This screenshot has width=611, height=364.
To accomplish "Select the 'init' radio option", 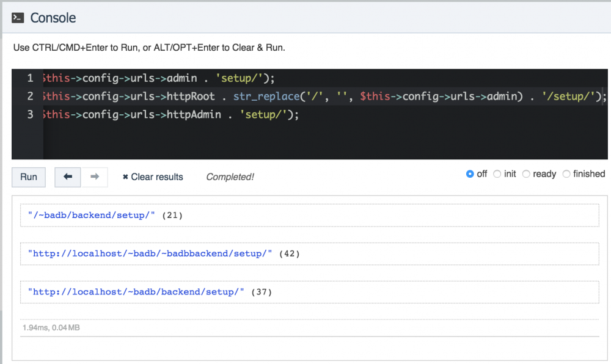I will click(497, 174).
